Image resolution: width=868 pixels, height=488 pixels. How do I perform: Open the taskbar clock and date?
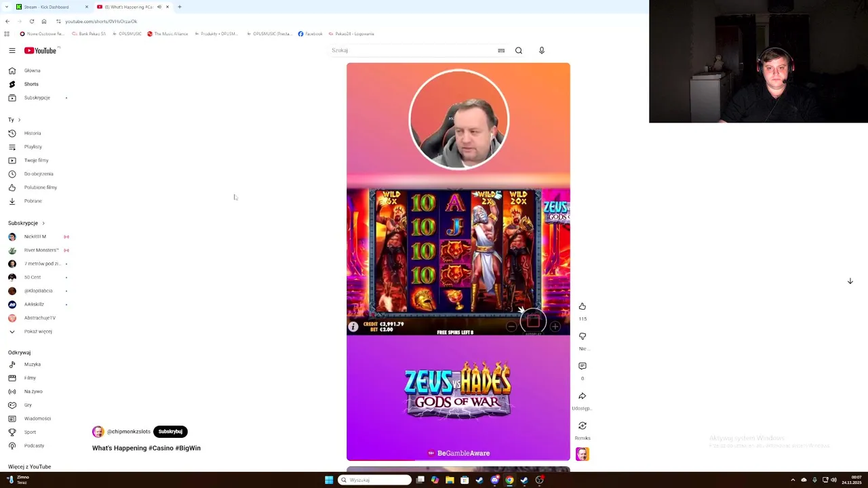pyautogui.click(x=852, y=480)
